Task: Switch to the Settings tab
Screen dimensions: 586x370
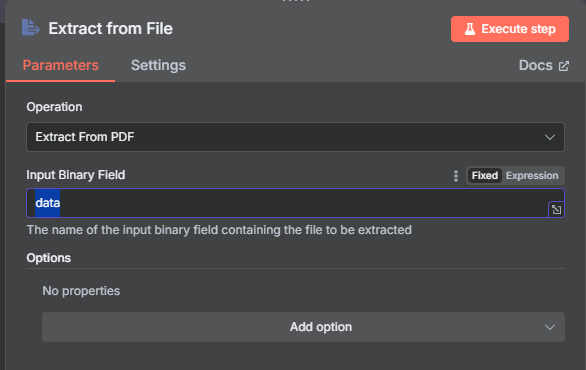Action: pos(158,65)
